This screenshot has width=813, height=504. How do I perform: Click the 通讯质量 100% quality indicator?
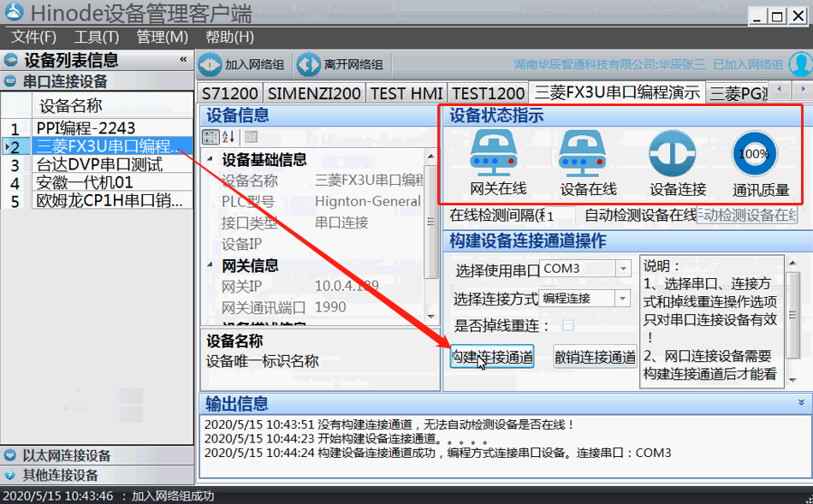[x=754, y=154]
